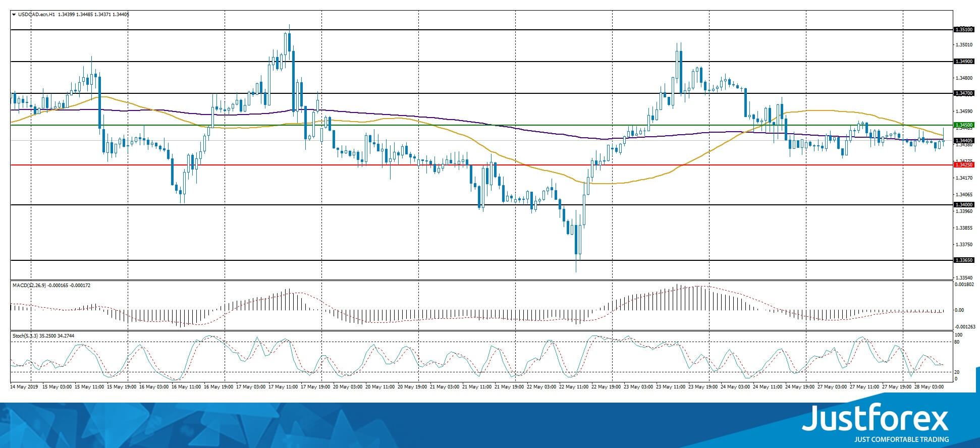
Task: Click the 1.33855 price axis value
Action: tap(964, 228)
